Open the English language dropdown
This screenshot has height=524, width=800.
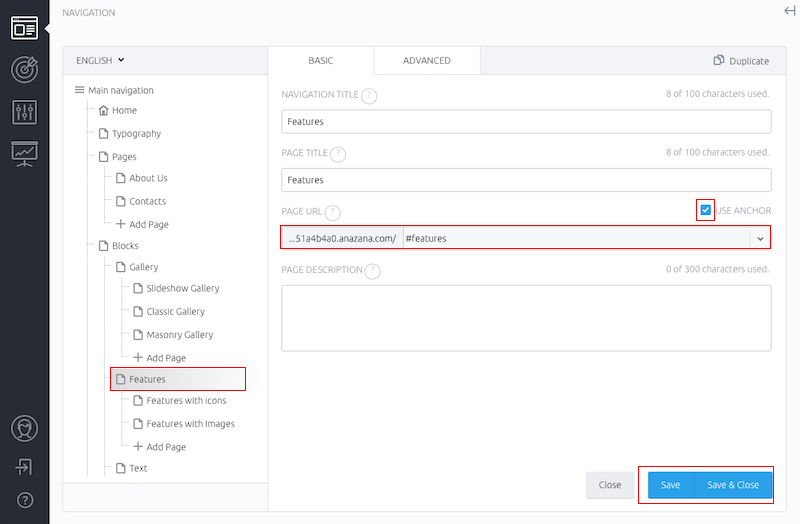coord(101,60)
